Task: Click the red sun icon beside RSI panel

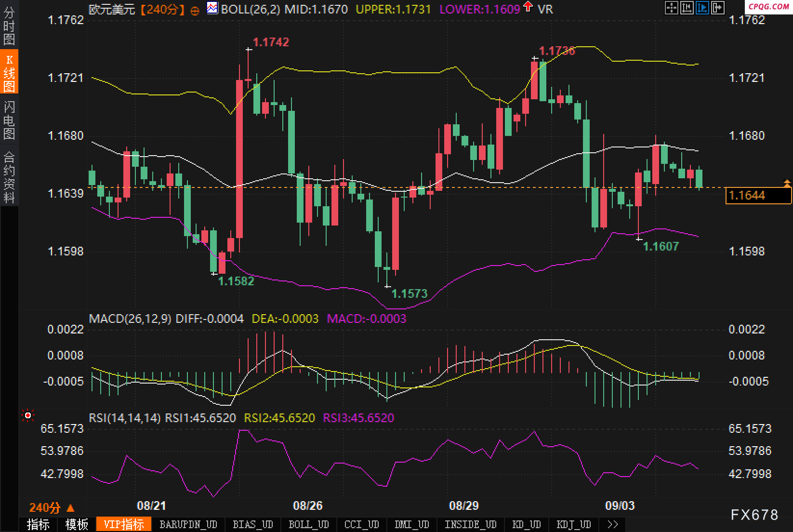Action: (x=28, y=415)
